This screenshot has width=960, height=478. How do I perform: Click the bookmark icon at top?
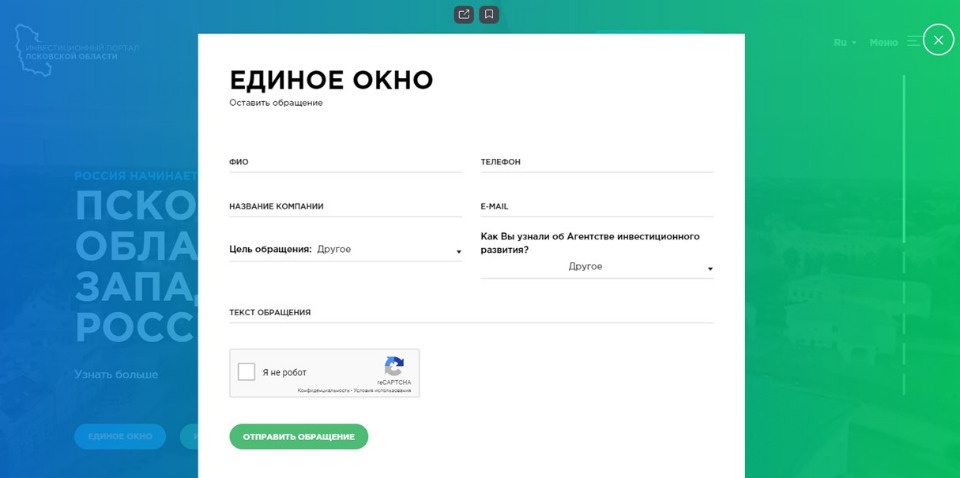pyautogui.click(x=489, y=14)
